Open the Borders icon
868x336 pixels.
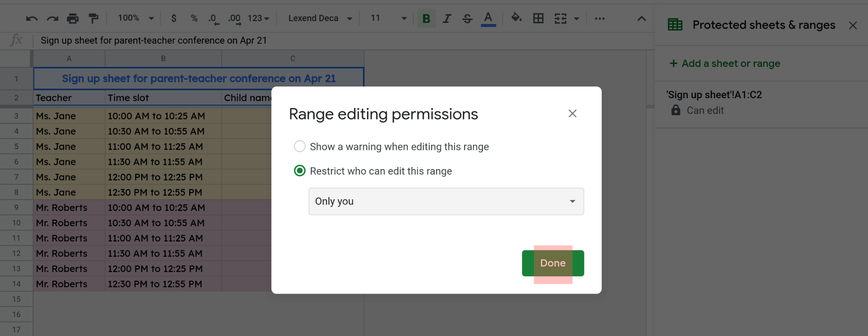538,18
